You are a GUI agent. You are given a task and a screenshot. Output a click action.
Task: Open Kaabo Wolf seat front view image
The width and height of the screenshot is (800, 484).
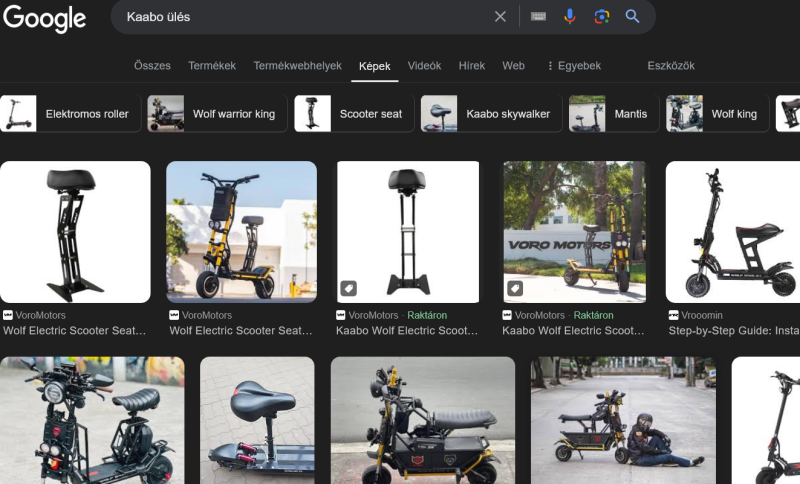(x=408, y=232)
